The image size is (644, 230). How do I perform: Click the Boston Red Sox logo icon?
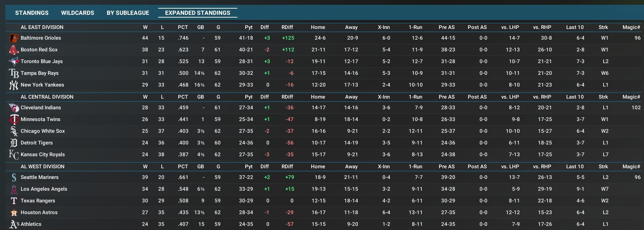pyautogui.click(x=14, y=50)
